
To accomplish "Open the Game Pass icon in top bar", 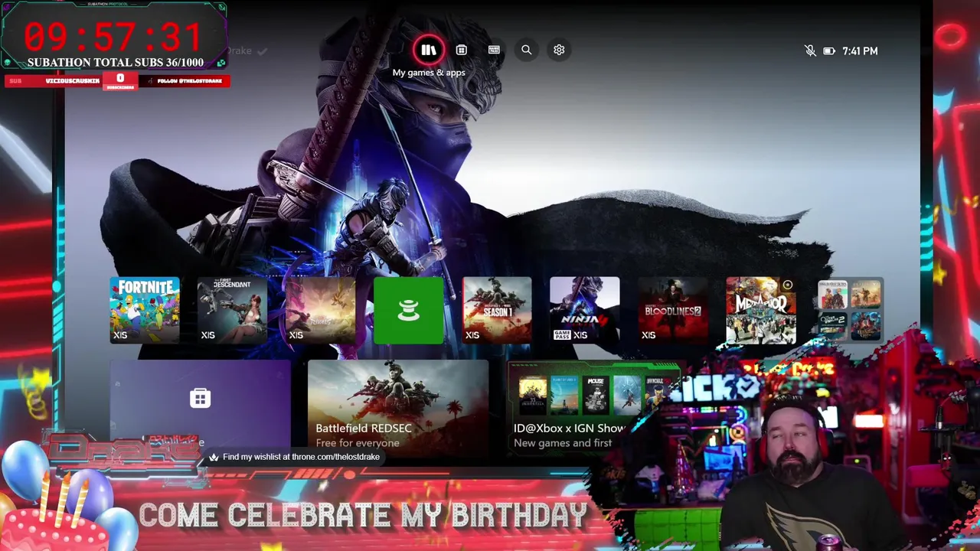I will (x=494, y=50).
